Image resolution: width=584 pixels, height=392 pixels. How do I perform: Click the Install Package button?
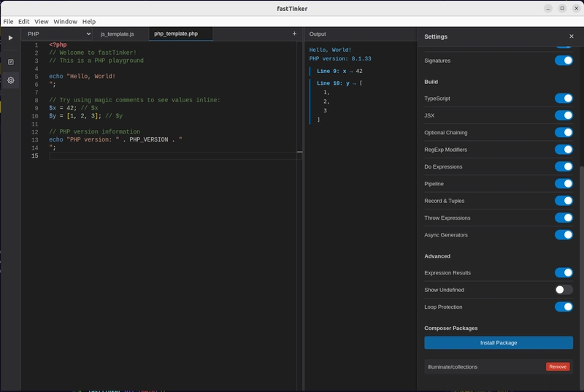coord(499,342)
